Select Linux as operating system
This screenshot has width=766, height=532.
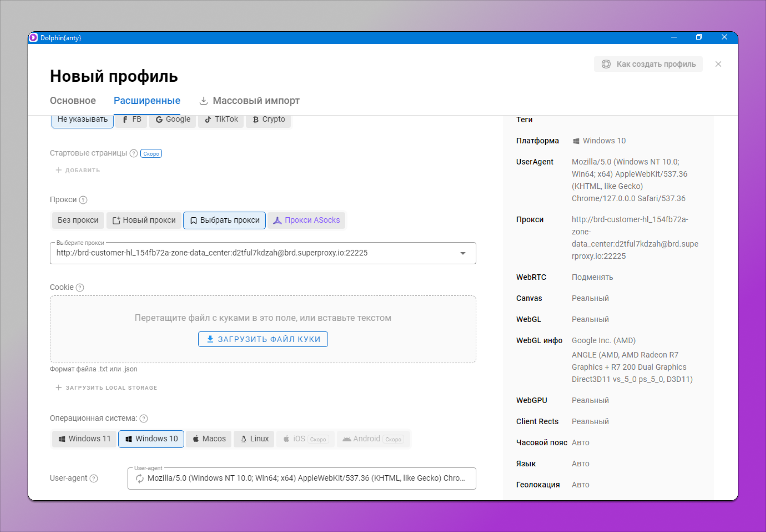254,439
